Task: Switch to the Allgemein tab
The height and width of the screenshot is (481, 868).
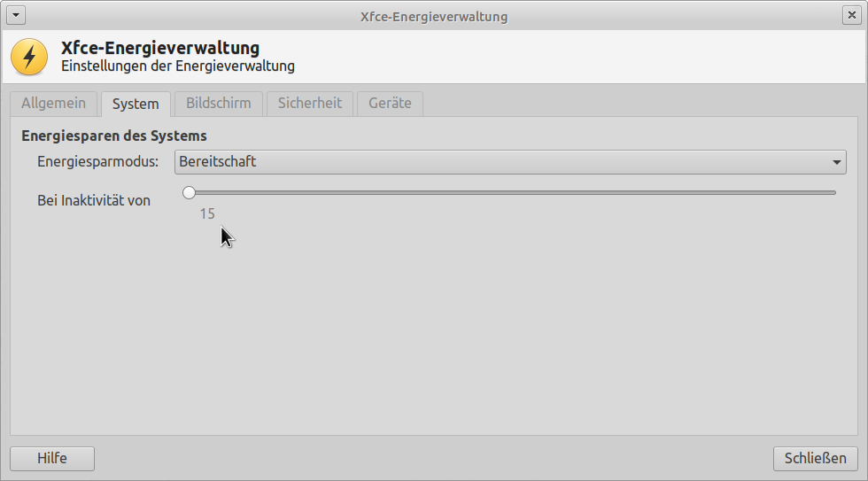Action: point(54,104)
